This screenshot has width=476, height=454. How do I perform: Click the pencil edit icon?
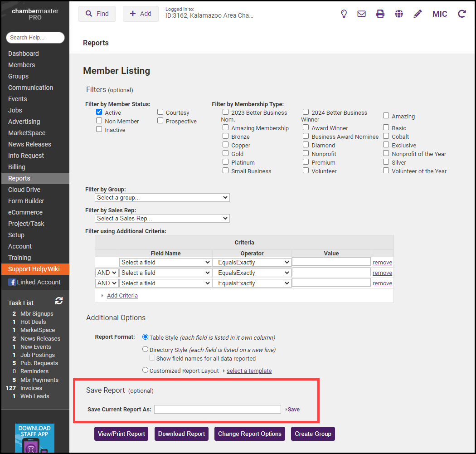(418, 14)
